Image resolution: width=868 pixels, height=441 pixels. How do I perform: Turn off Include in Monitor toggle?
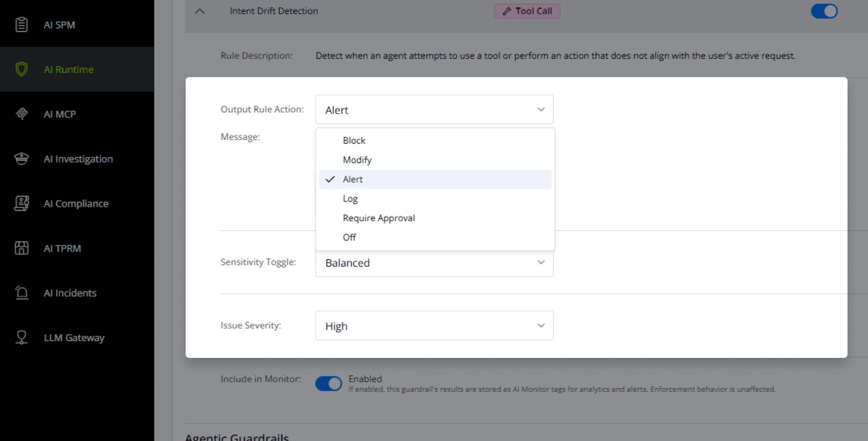pos(328,383)
